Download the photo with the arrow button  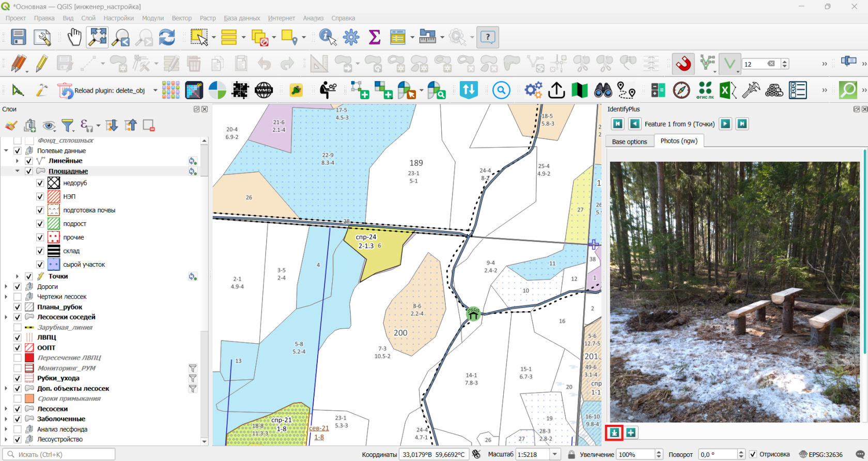coord(614,433)
